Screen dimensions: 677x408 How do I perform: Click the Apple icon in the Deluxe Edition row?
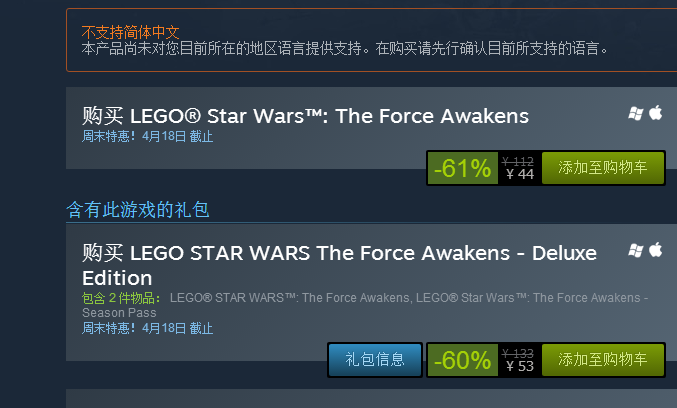tap(656, 249)
